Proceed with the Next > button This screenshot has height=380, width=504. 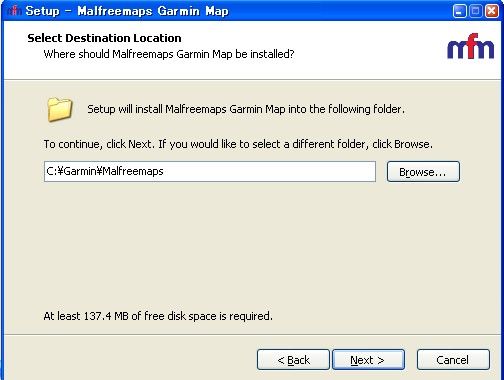click(368, 360)
